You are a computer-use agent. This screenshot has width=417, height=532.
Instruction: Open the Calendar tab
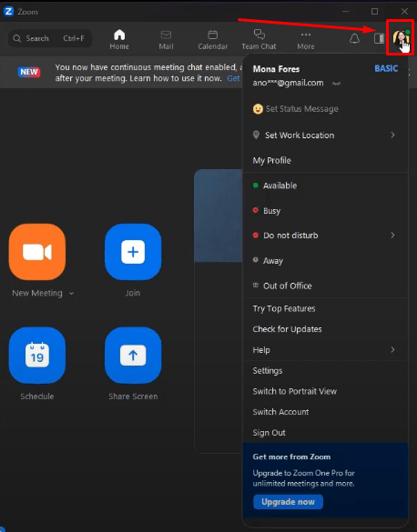pyautogui.click(x=213, y=40)
